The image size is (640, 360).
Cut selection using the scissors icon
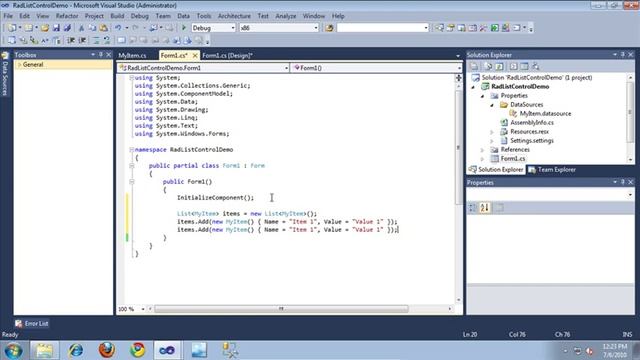pos(81,28)
